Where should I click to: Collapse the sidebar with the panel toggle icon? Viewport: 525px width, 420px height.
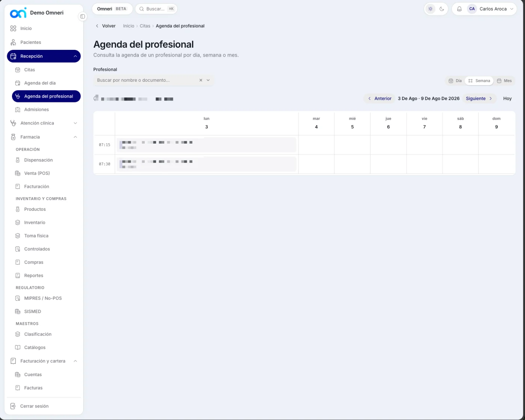coord(82,16)
